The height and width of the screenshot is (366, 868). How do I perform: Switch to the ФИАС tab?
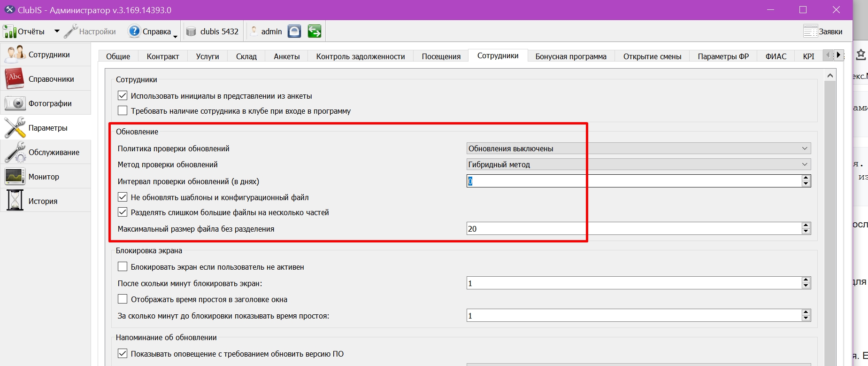(x=776, y=56)
